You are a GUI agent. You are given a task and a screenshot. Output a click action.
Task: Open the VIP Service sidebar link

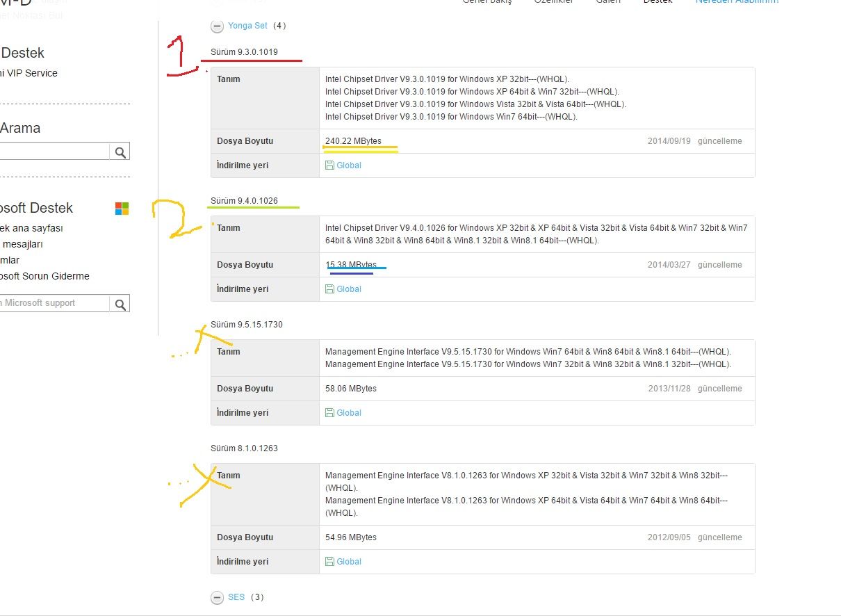click(29, 73)
